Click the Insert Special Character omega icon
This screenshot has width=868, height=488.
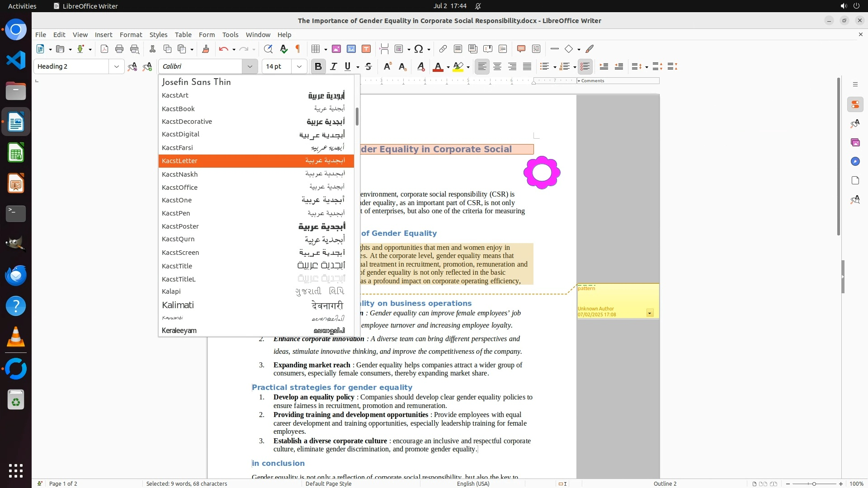click(x=419, y=49)
